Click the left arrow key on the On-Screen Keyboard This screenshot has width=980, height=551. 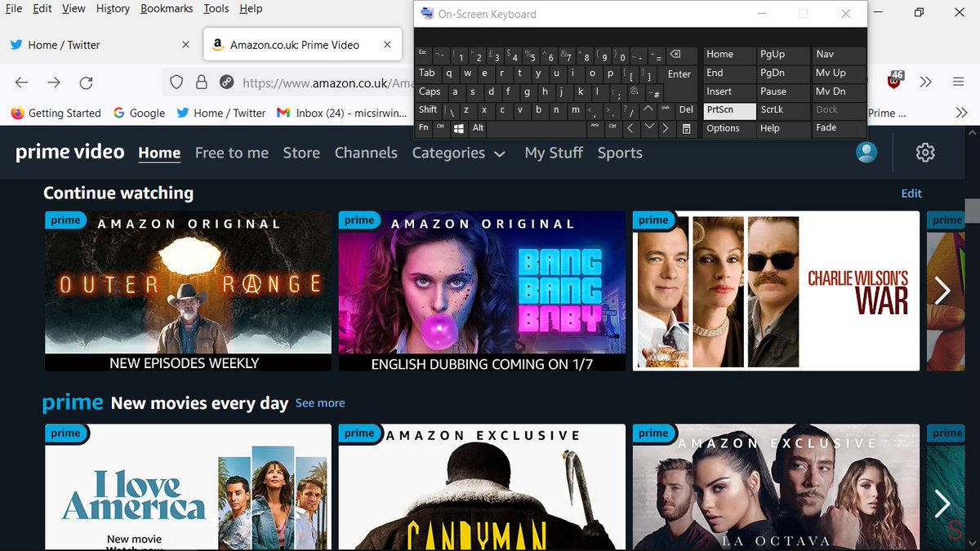630,129
